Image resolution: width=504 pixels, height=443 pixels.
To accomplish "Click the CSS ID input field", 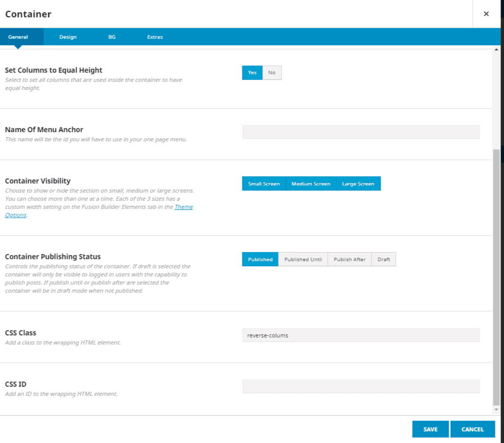I will coord(361,386).
